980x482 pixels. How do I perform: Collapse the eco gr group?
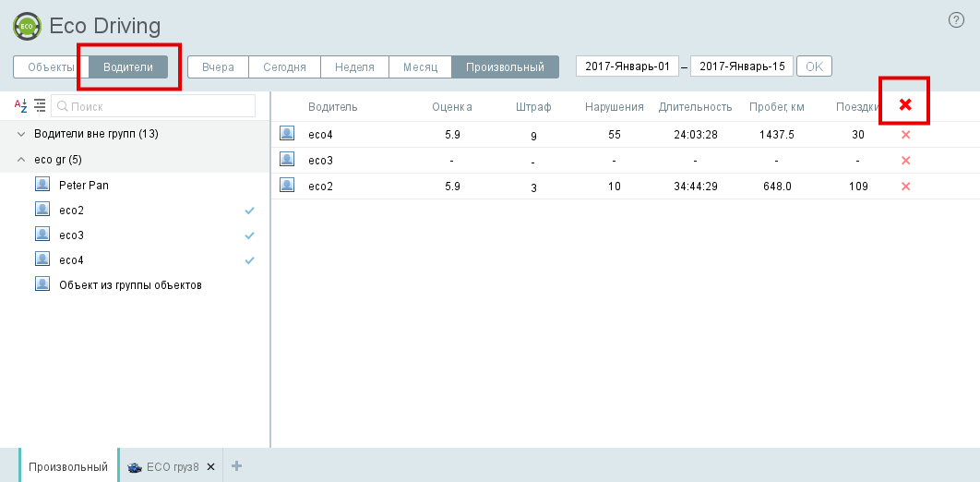click(21, 160)
